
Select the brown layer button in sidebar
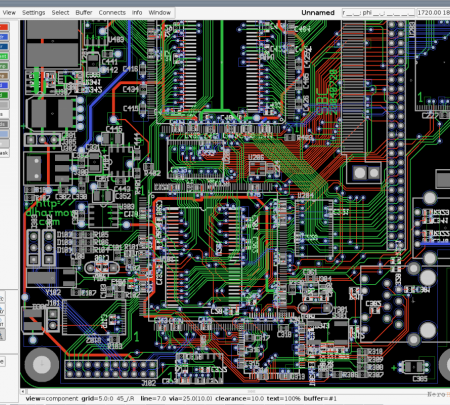[x=4, y=76]
